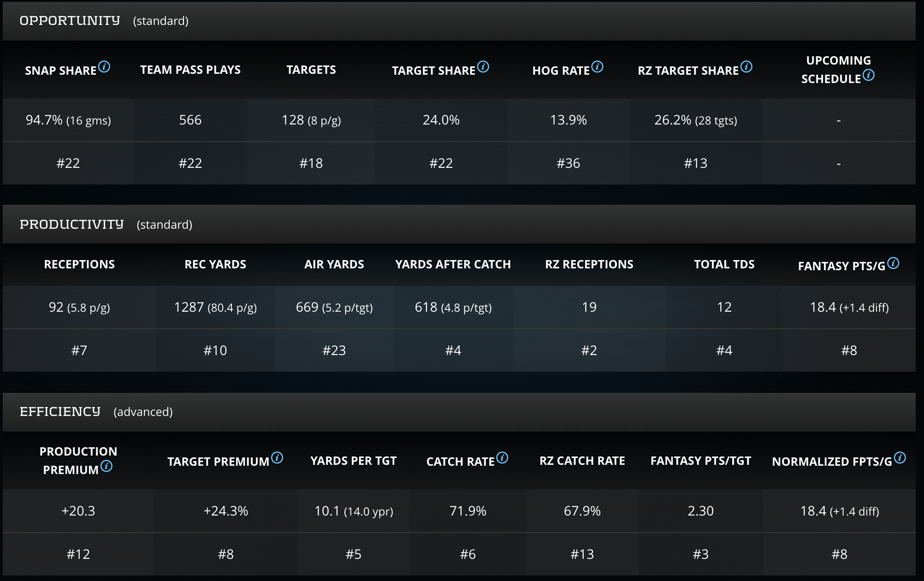Show info for RZ Target Share

(x=746, y=67)
